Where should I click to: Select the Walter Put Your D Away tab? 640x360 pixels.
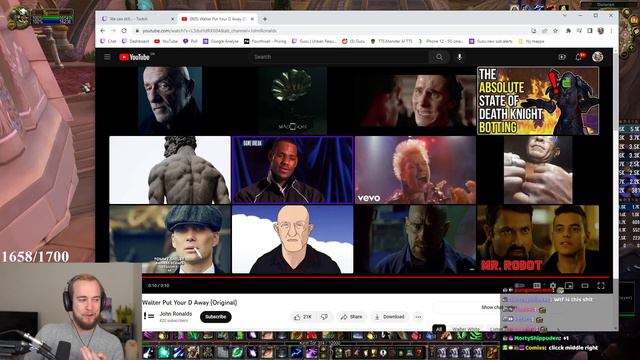[x=217, y=19]
